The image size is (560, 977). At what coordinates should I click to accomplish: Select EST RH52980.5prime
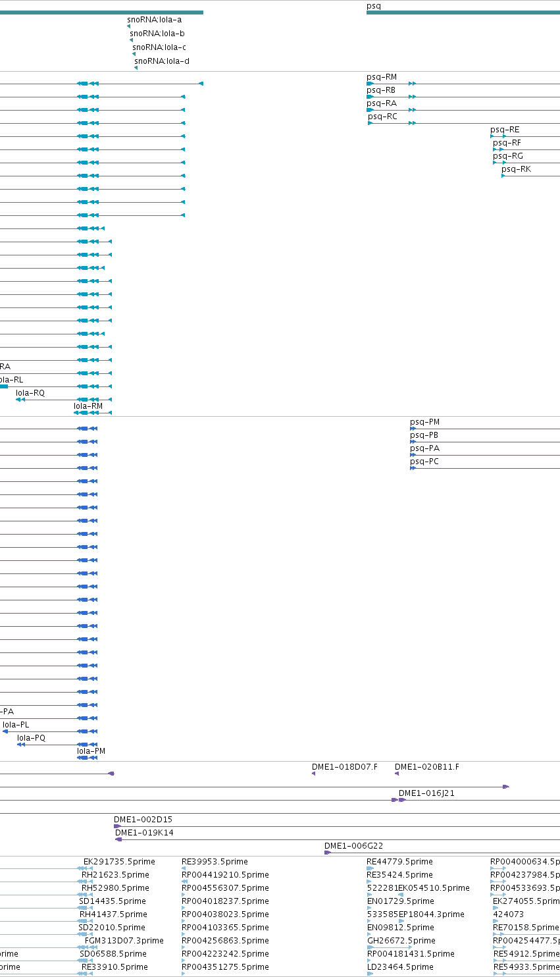pos(115,888)
